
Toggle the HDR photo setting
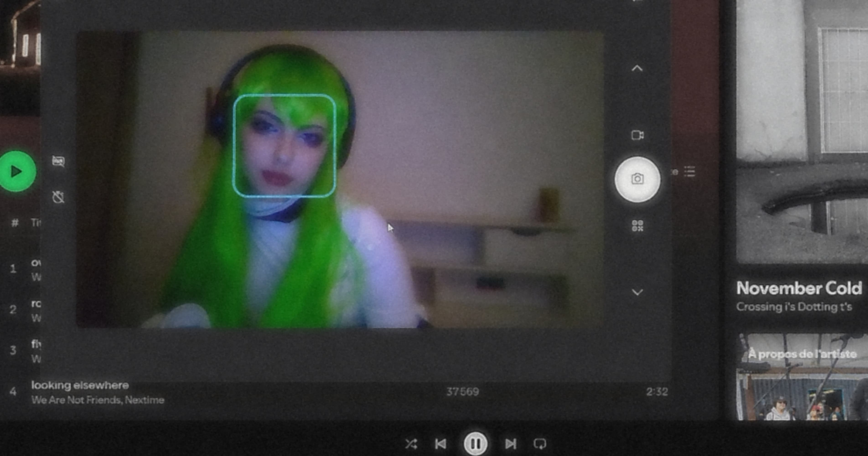pyautogui.click(x=58, y=161)
